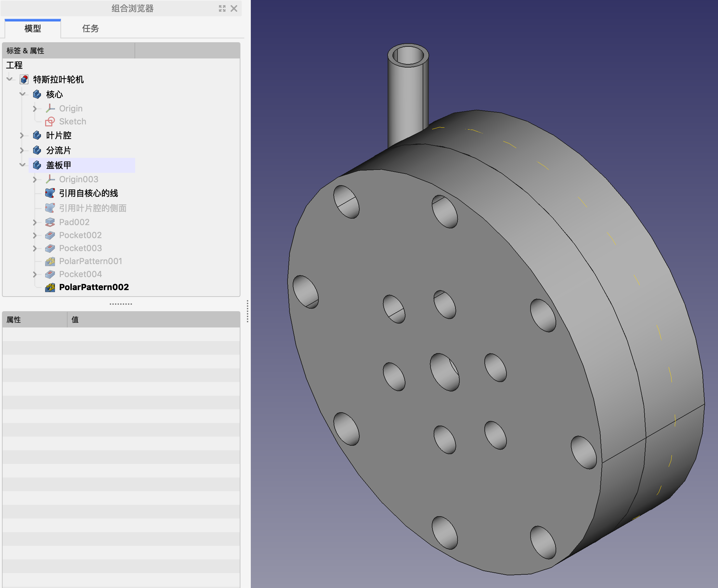
Task: Click the Origin003 axis icon
Action: (x=50, y=179)
